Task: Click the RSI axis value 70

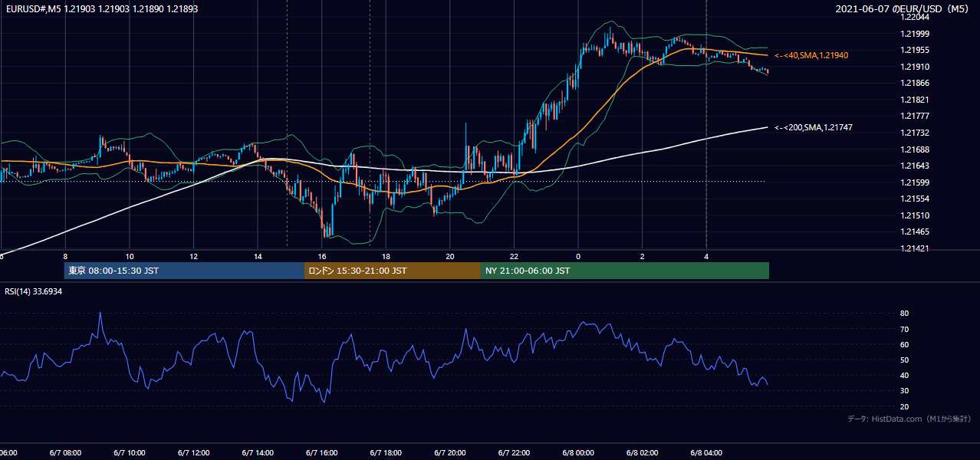Action: [x=905, y=329]
